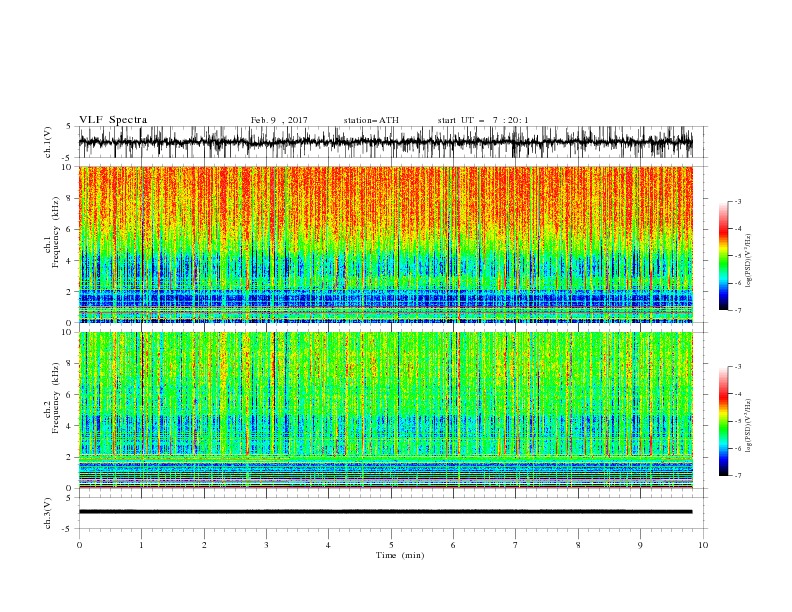Screen dimensions: 792x612
Task: Click time-axis tick label '5'
Action: click(x=391, y=545)
